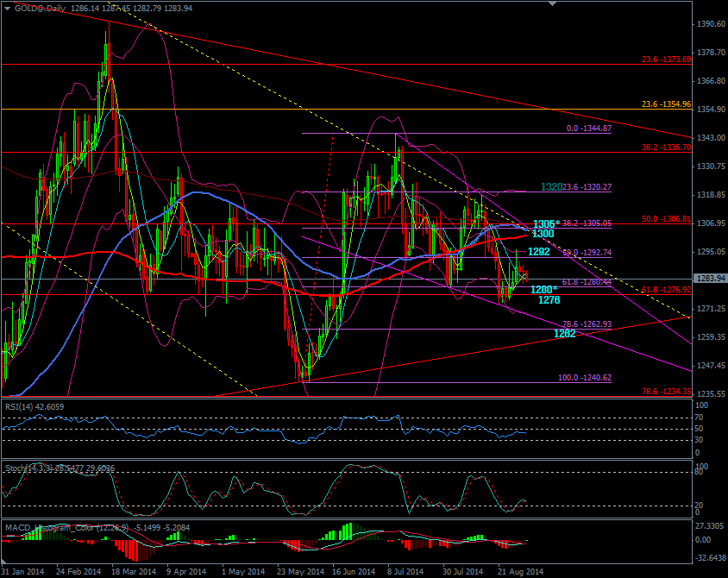Click the 23 May 2014 date label

300,571
